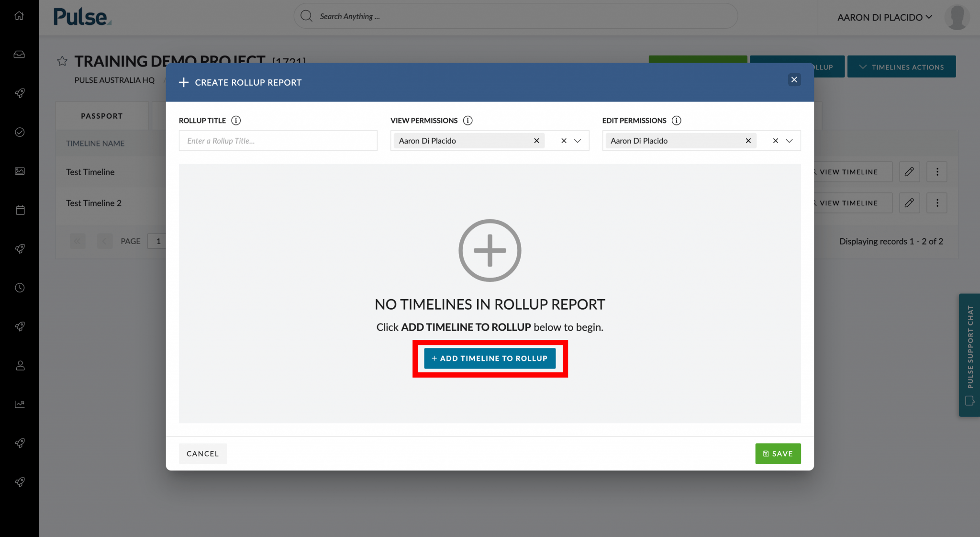Click Add Timeline To Rollup button

click(490, 358)
